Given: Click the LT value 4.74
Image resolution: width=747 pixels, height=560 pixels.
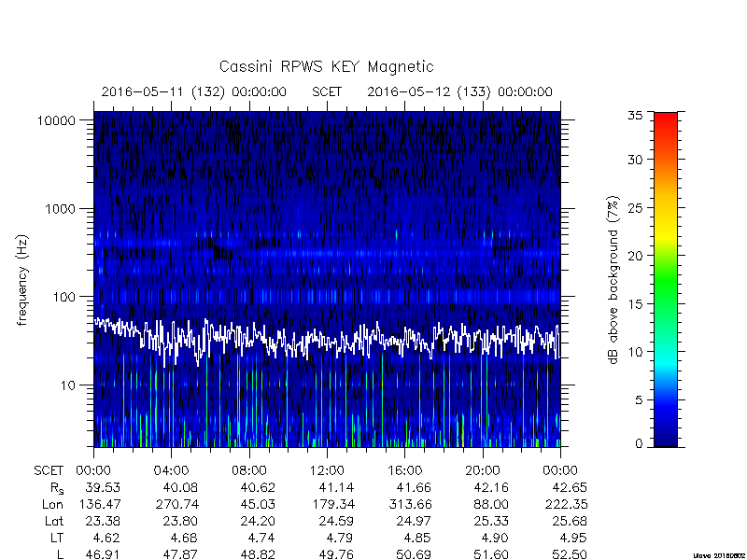Looking at the screenshot, I should point(262,539).
